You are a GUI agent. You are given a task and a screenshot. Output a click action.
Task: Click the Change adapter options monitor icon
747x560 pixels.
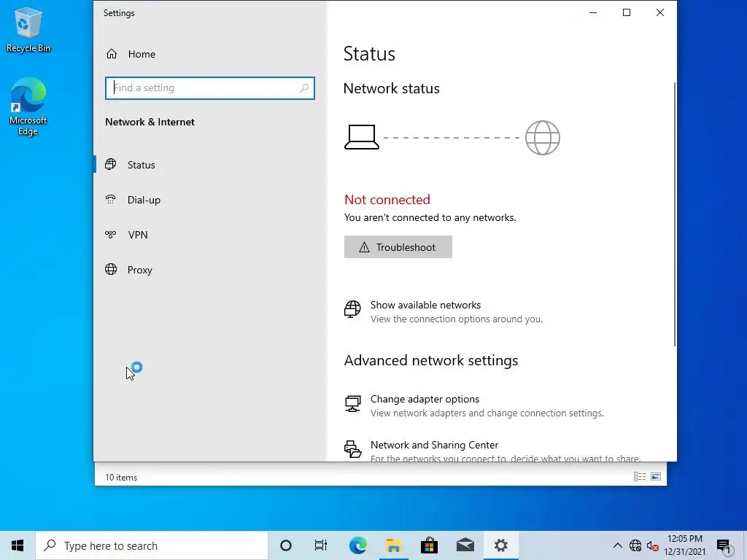352,404
